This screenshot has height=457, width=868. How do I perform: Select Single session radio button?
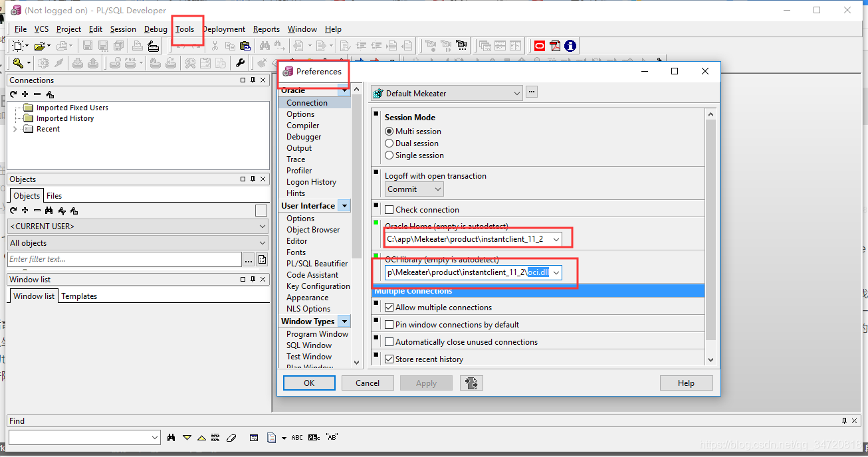pos(389,155)
